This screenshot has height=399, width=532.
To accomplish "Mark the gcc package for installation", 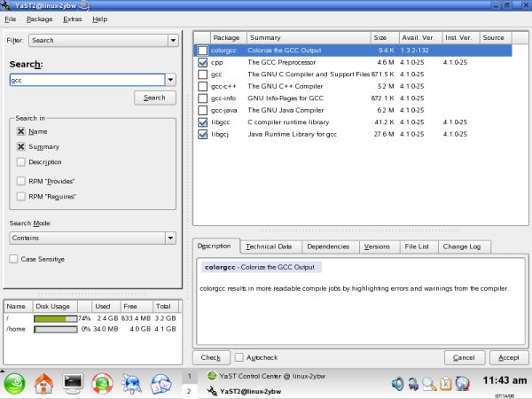I will coord(202,74).
